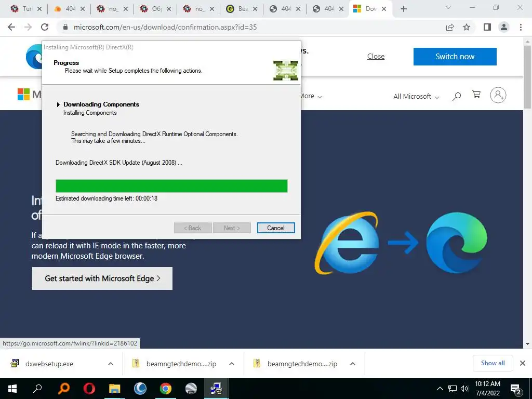Expand second beamngtechdemo zip options
This screenshot has height=399, width=532.
[x=353, y=364]
